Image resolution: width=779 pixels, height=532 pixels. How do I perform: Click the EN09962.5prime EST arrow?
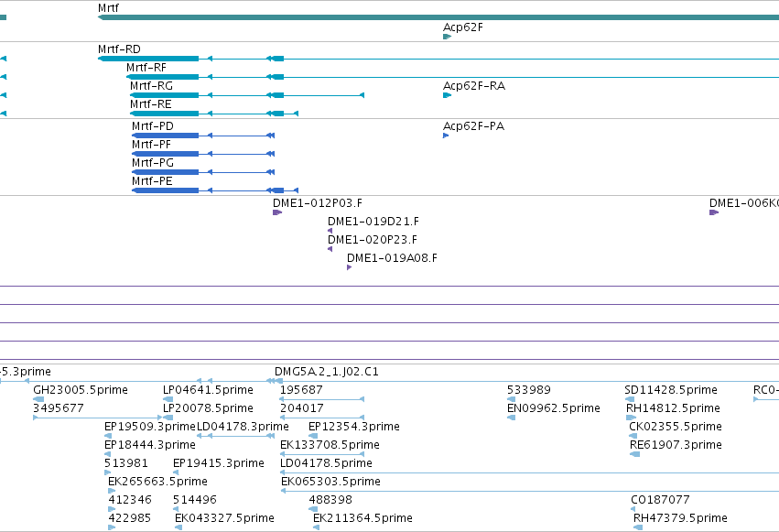511,418
